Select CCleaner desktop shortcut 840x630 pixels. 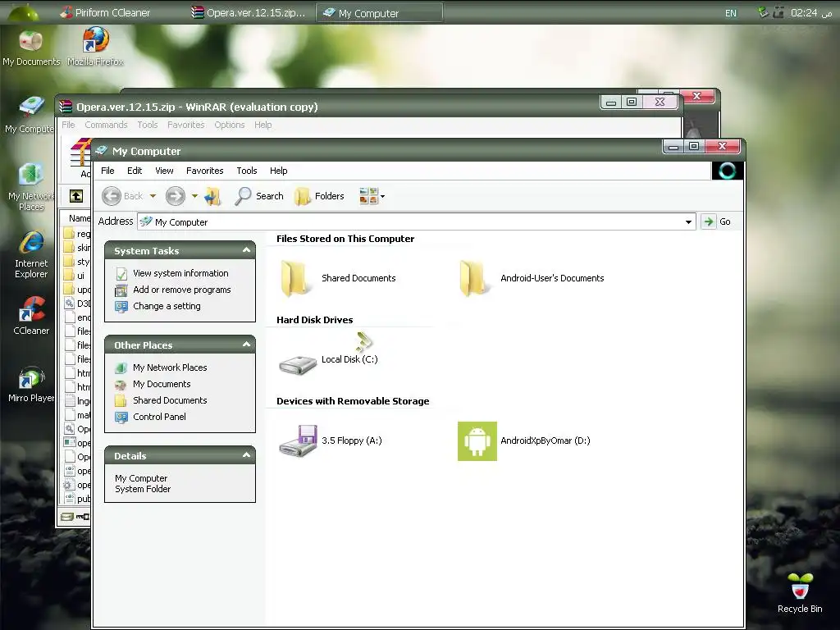[31, 317]
